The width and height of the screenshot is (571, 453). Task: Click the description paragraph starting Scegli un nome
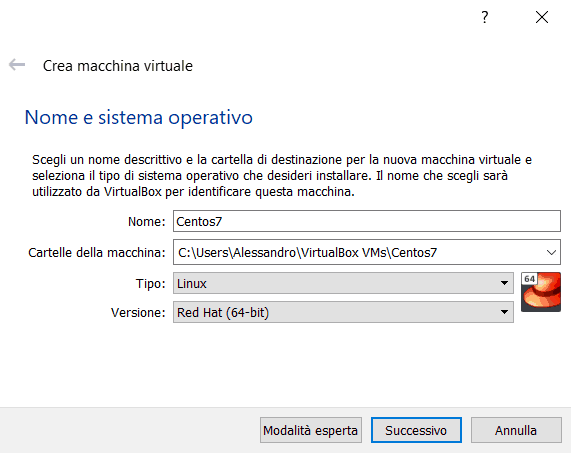click(282, 176)
